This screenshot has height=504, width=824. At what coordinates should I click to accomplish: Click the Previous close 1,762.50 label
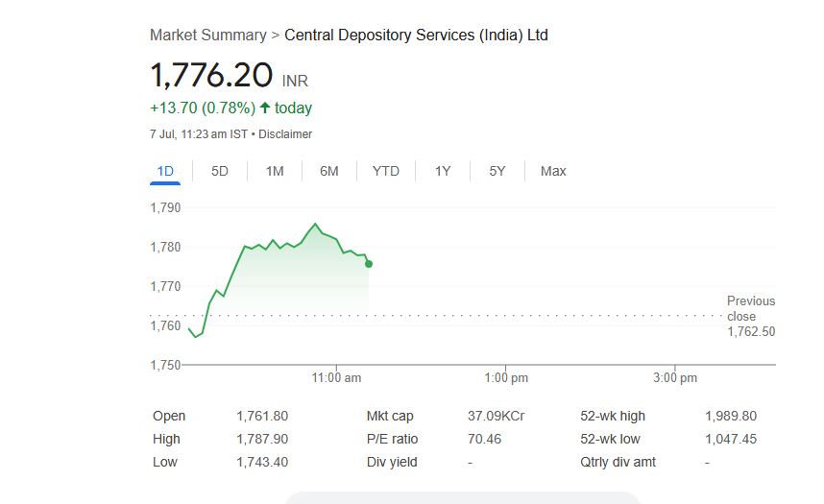[750, 317]
